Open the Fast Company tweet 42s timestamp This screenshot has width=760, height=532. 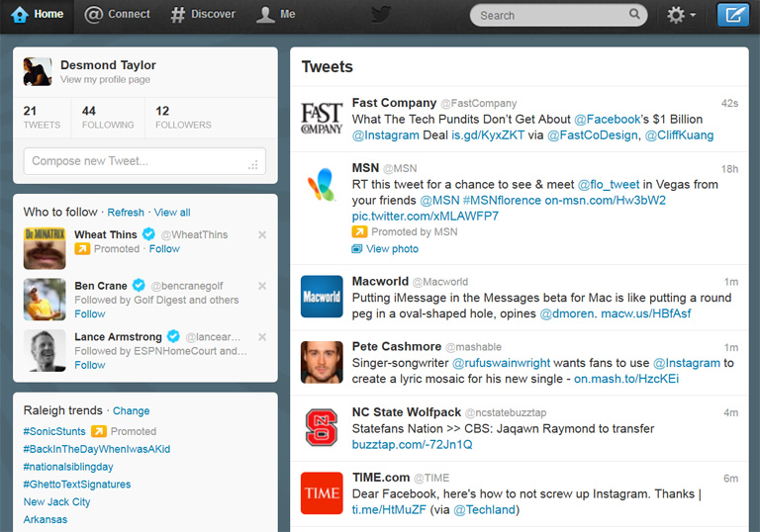tap(729, 103)
